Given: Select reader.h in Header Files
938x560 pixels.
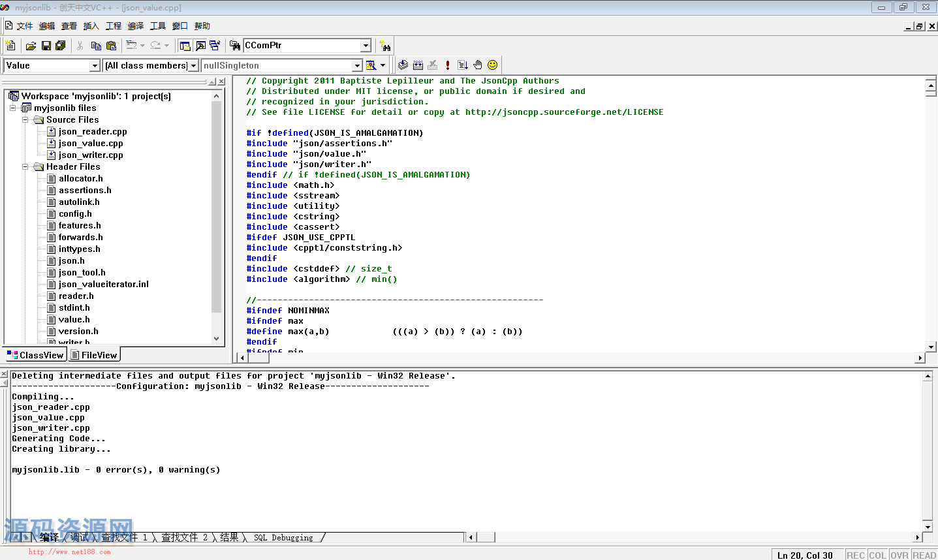Looking at the screenshot, I should [76, 296].
